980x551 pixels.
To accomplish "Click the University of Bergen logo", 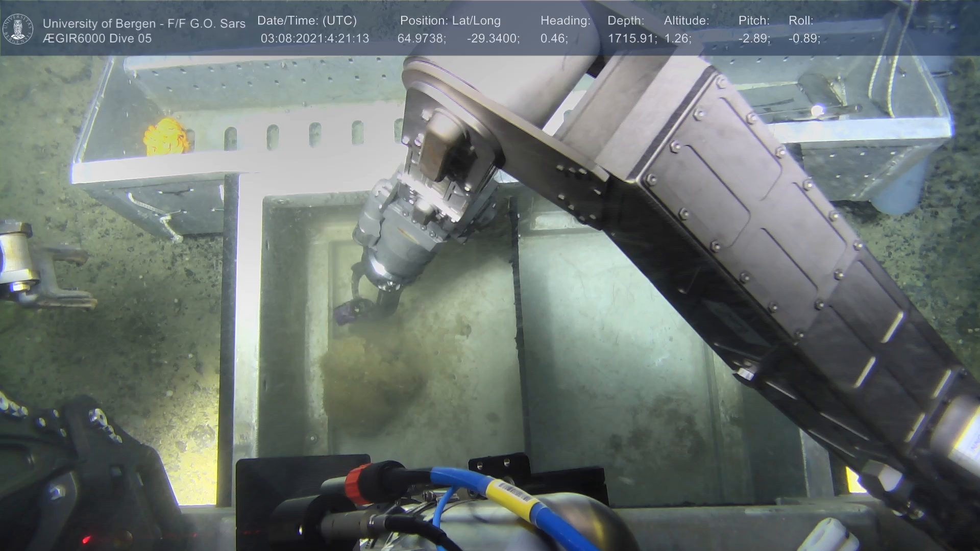I will pos(18,29).
